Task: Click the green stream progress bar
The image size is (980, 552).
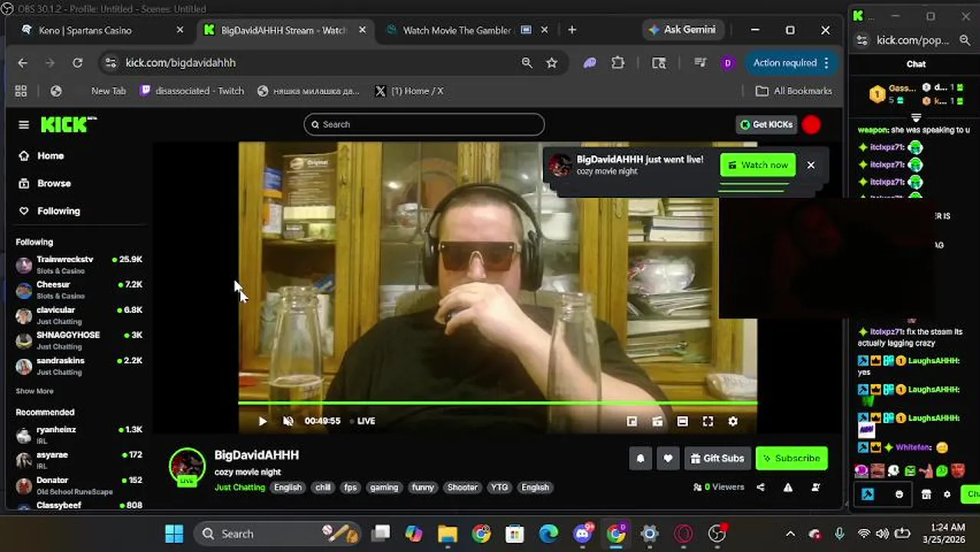Action: pos(498,402)
